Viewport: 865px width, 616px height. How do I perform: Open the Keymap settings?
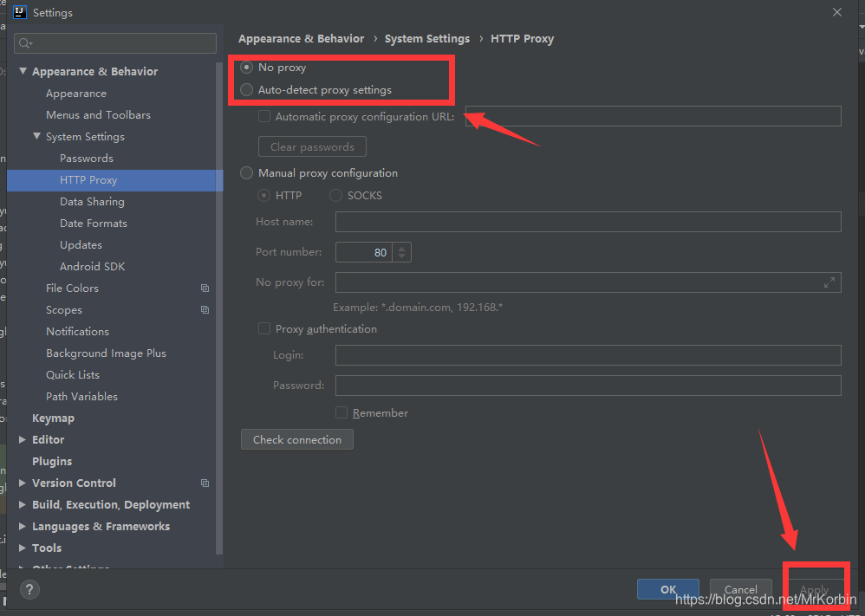pyautogui.click(x=53, y=418)
